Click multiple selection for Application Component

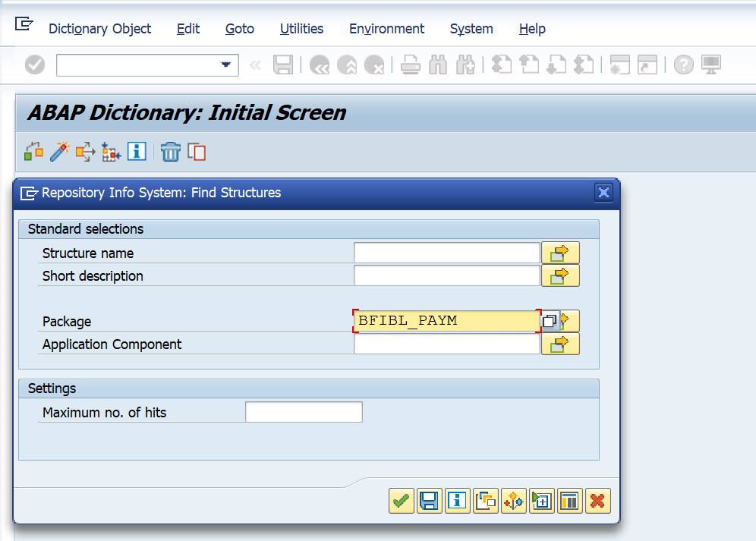point(560,344)
